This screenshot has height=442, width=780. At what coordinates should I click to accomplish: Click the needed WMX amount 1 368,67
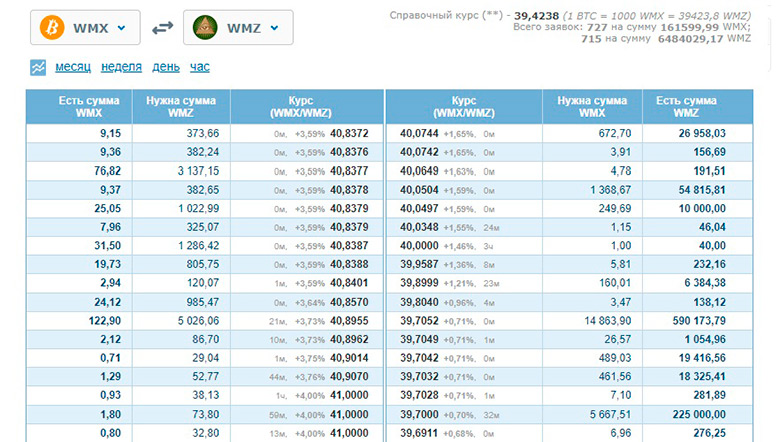[610, 190]
